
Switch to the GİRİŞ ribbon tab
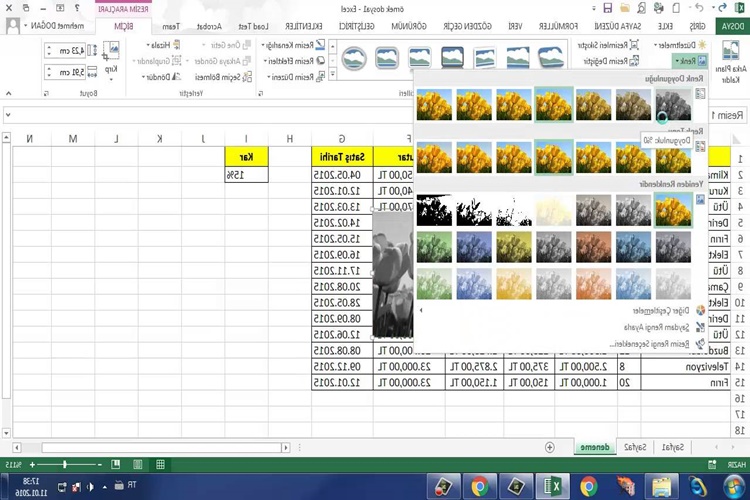[x=697, y=26]
